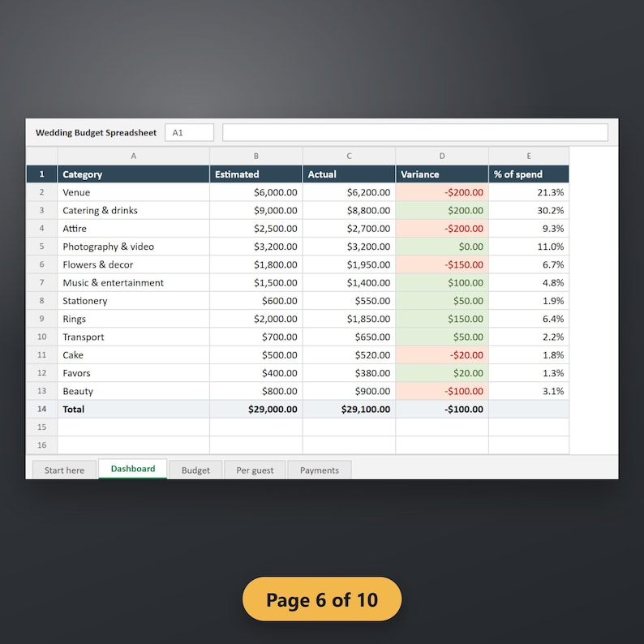
Task: Click the $1,400.00 actual Music cell
Action: click(x=349, y=282)
